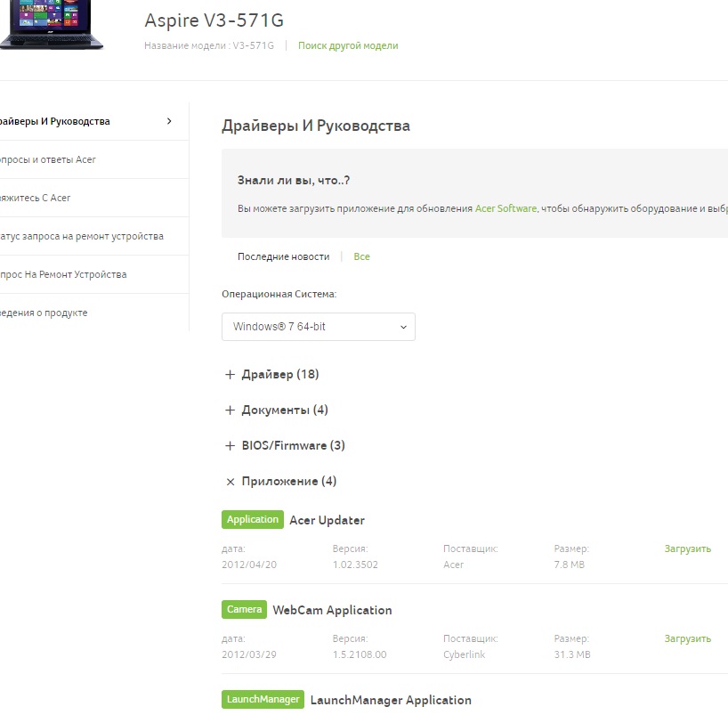The image size is (728, 715).
Task: Click the X icon beside Приложение
Action: point(231,482)
